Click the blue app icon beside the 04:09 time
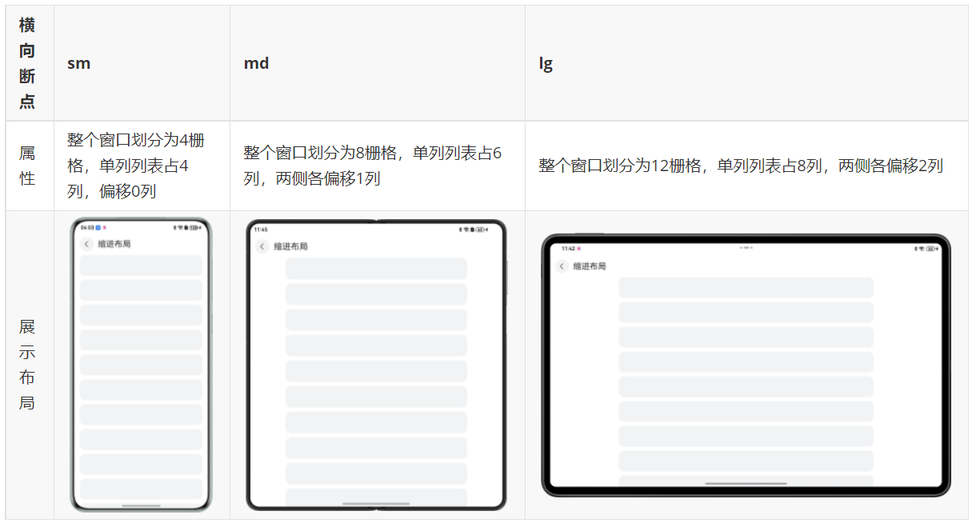Viewport: 980px width, 527px height. tap(98, 227)
